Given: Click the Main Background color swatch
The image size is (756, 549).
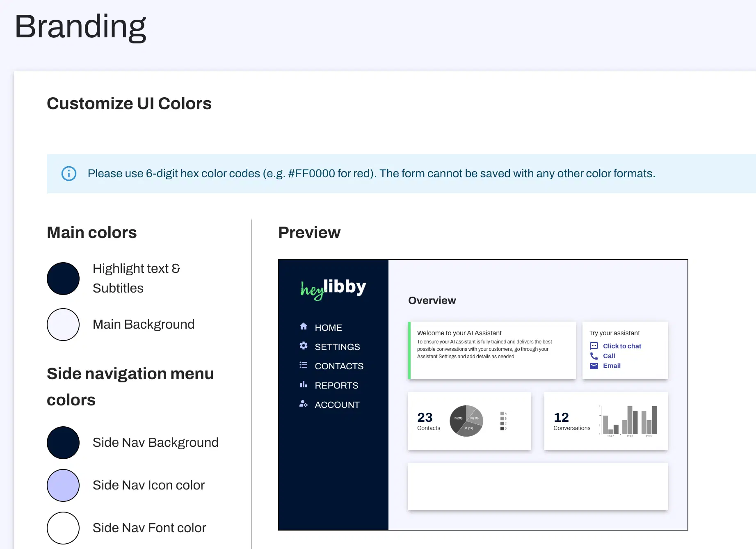Looking at the screenshot, I should 63,324.
